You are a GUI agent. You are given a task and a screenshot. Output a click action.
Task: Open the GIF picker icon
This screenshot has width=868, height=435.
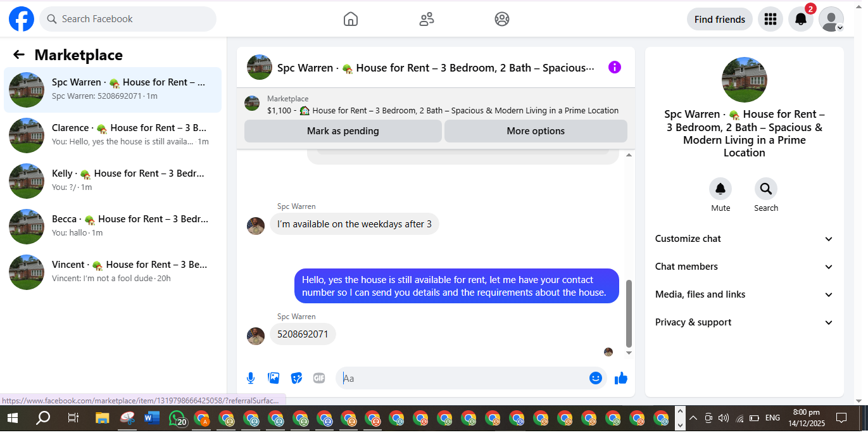[x=319, y=378]
